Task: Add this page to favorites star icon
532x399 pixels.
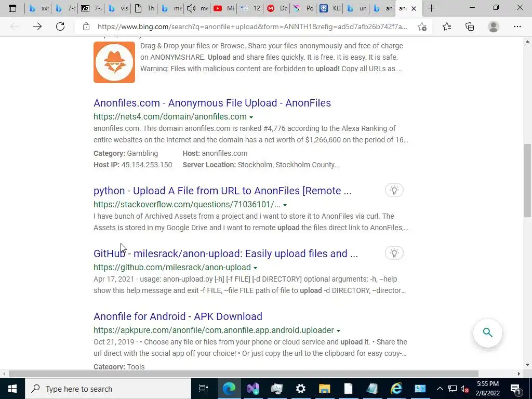Action: 422,26
